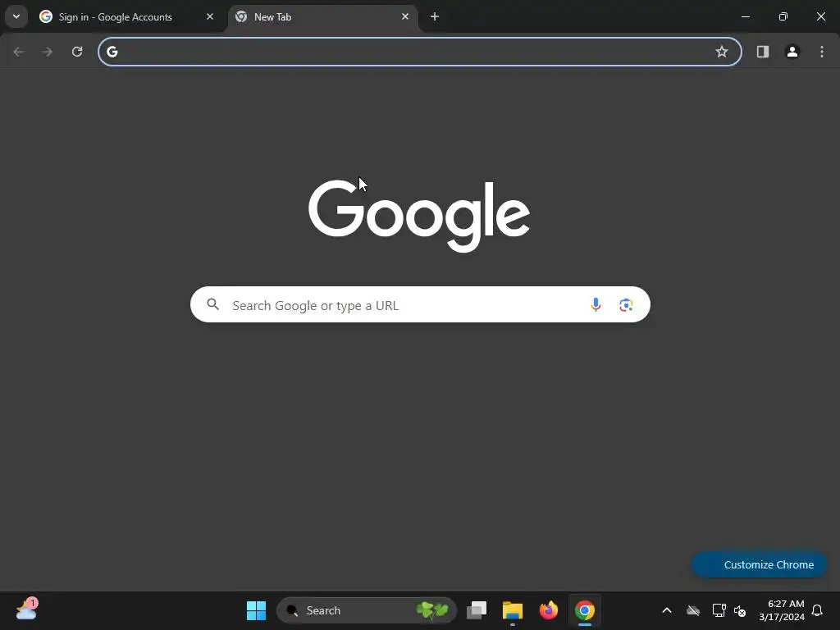840x630 pixels.
Task: Open a new tab with plus button
Action: click(435, 16)
